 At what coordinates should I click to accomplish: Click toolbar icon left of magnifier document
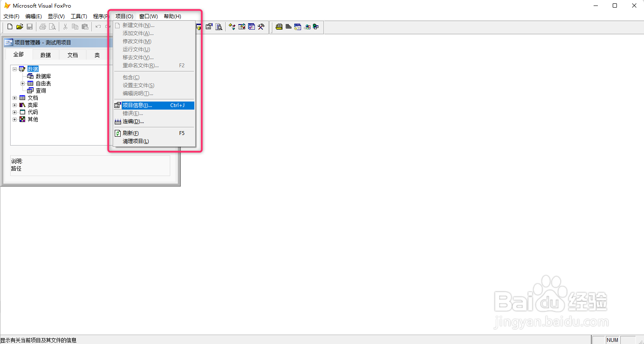click(x=209, y=27)
